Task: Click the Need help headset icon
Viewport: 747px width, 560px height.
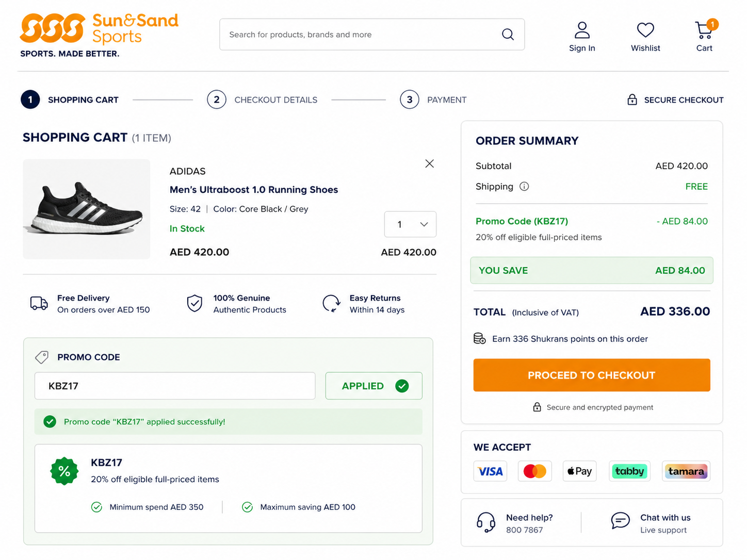Action: 485,523
